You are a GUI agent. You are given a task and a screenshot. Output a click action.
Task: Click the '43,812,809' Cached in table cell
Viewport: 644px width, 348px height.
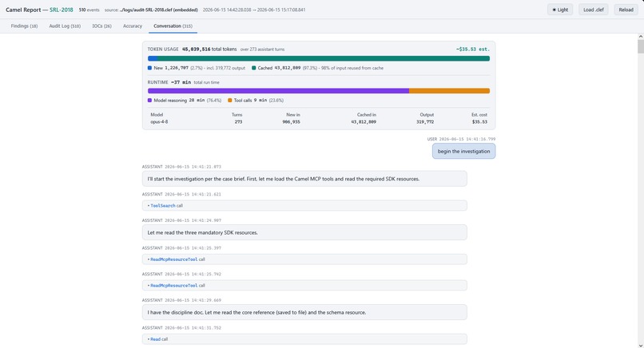point(364,122)
